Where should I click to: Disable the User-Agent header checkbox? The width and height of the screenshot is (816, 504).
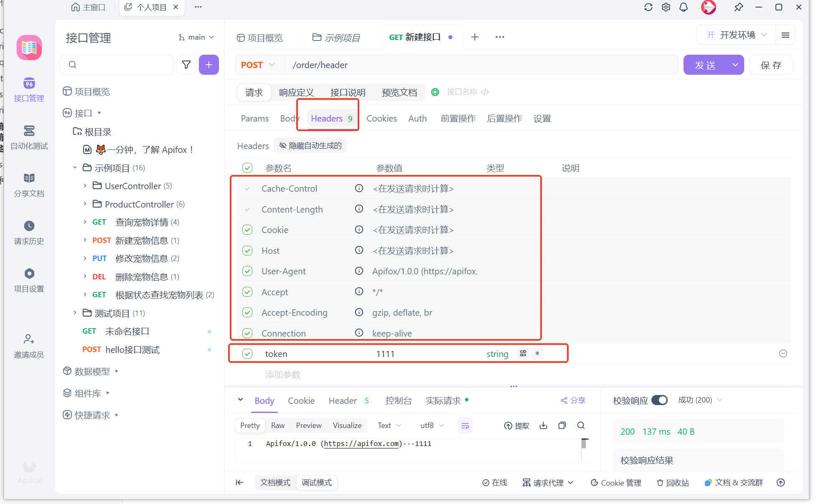point(247,271)
